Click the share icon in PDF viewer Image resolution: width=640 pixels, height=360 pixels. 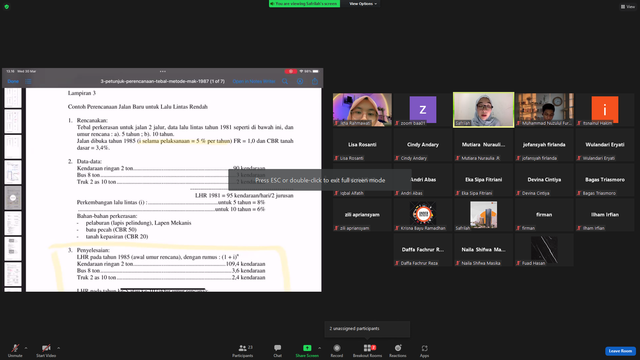tap(315, 81)
